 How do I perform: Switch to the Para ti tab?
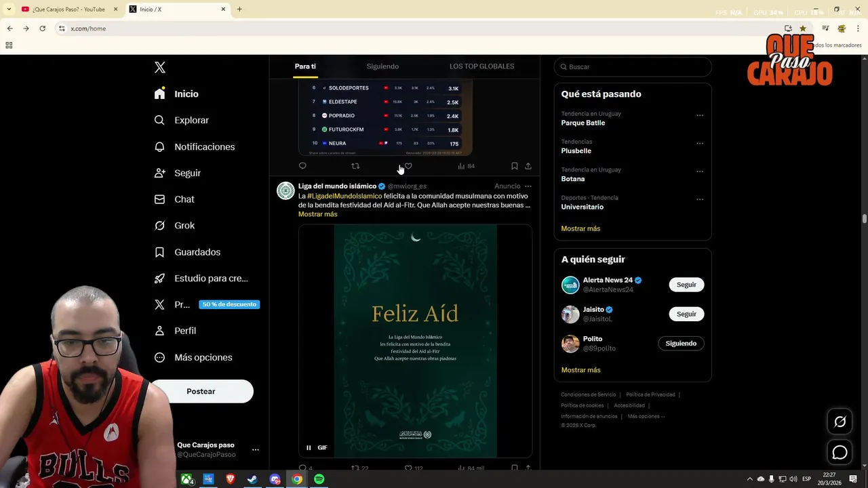tap(305, 66)
